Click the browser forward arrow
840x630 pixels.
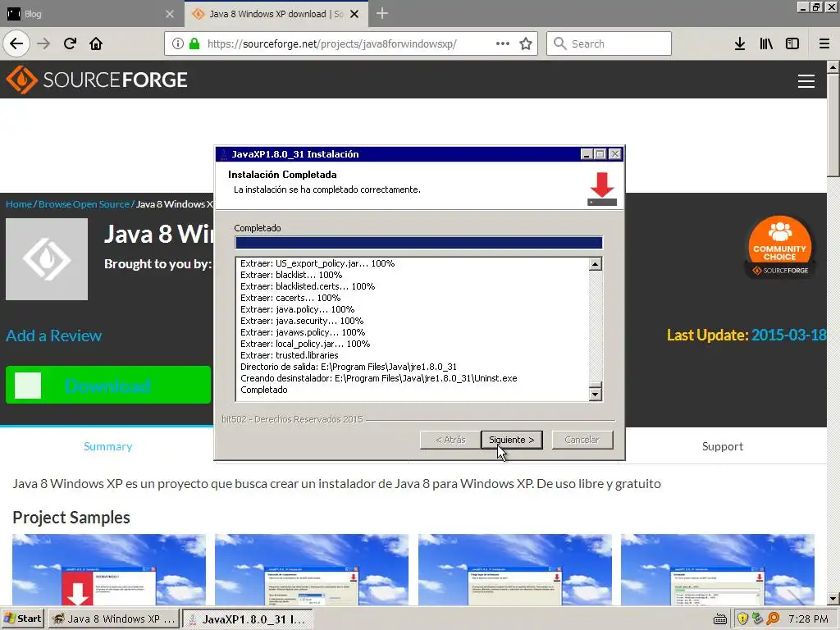click(x=43, y=44)
